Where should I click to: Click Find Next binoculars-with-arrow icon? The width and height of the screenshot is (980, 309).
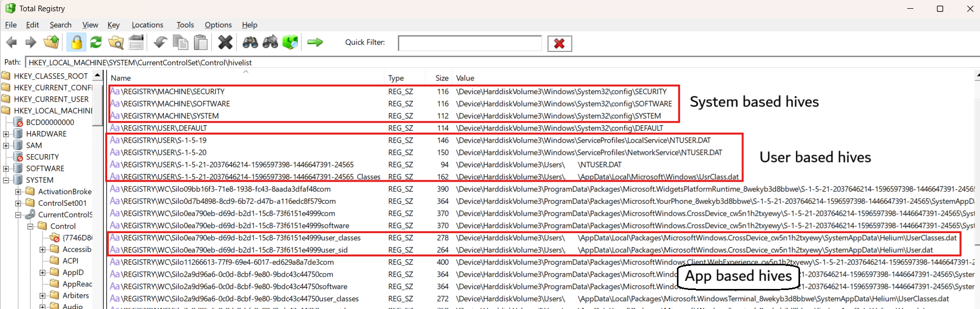point(270,42)
